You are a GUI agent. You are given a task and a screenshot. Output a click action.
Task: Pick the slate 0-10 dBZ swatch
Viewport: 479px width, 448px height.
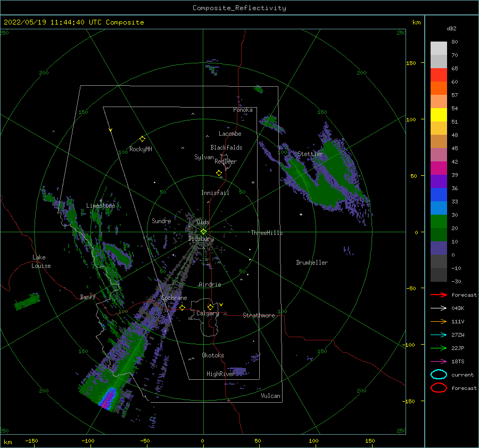click(439, 248)
